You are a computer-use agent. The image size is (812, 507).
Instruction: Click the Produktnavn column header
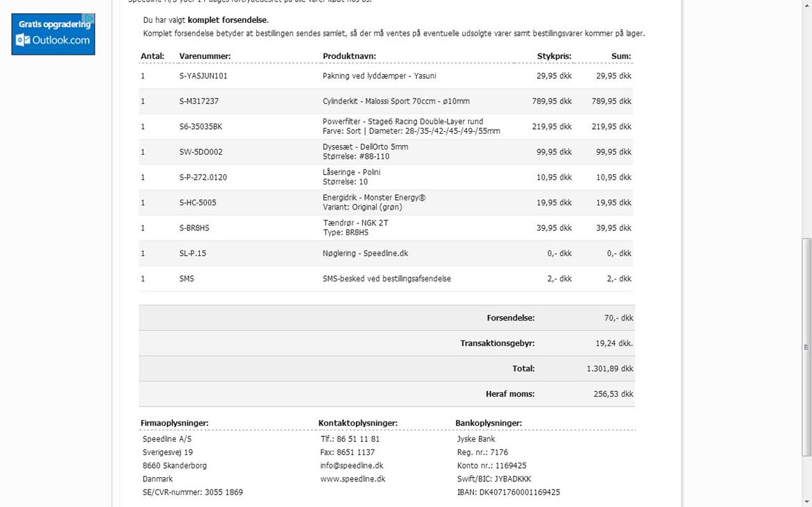pos(350,56)
